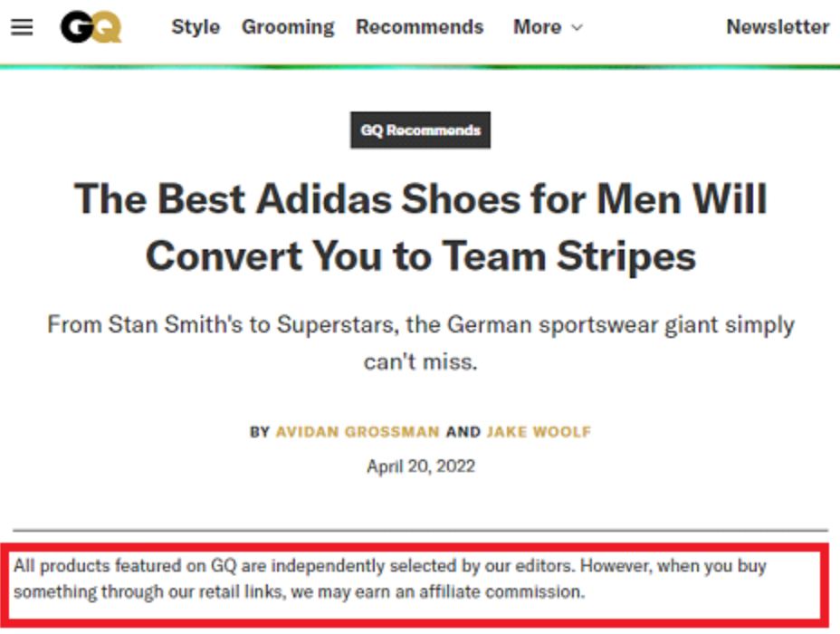840x634 pixels.
Task: Click the second headline line Convert You to Team Stripes
Action: point(421,256)
